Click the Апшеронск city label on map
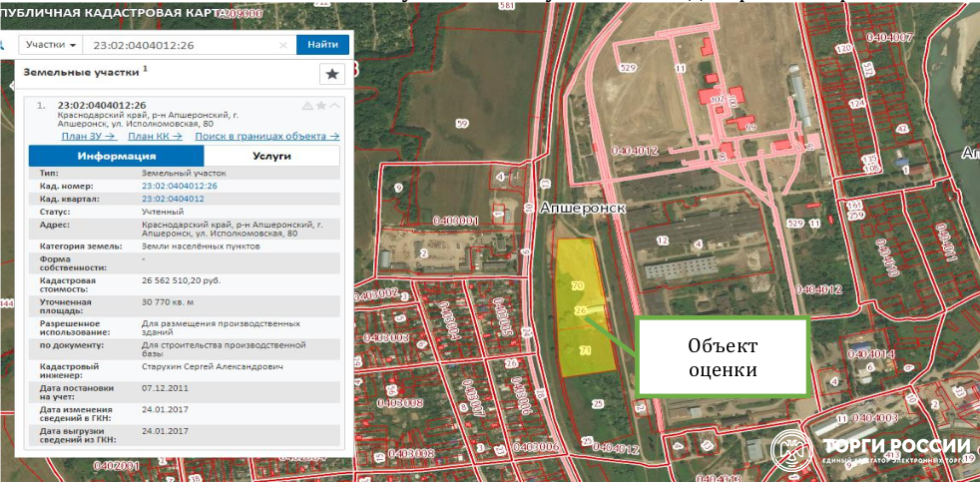This screenshot has height=482, width=980. (581, 208)
